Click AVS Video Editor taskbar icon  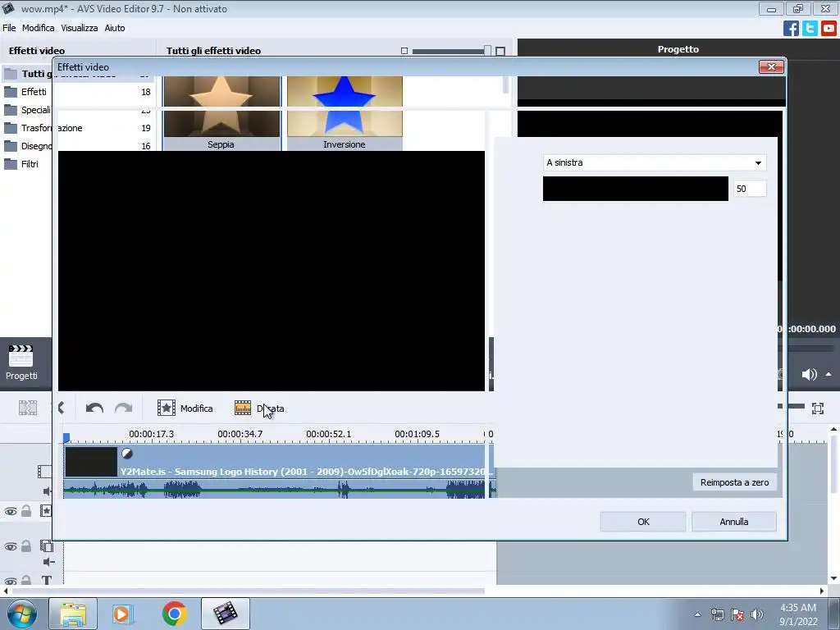coord(225,614)
